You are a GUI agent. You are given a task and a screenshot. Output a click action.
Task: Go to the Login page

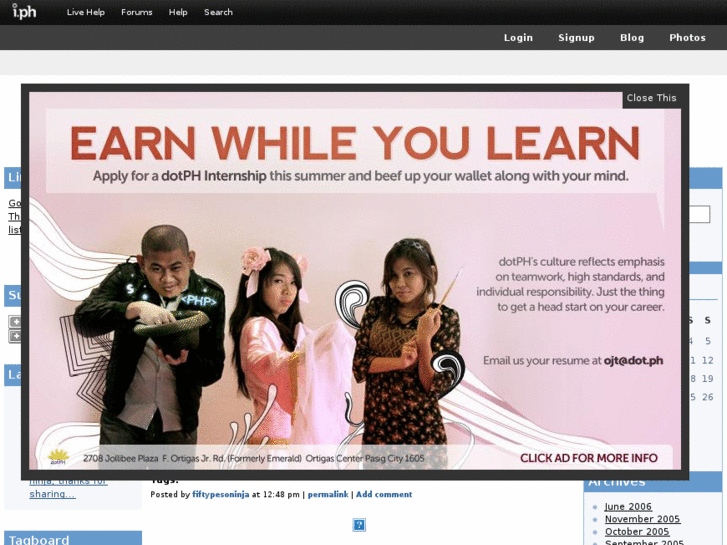click(x=518, y=38)
